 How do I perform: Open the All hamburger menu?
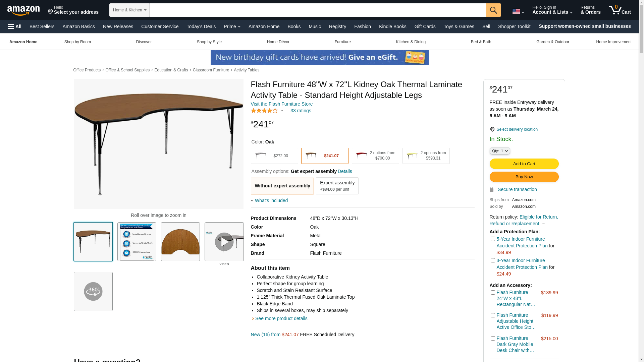pyautogui.click(x=15, y=26)
